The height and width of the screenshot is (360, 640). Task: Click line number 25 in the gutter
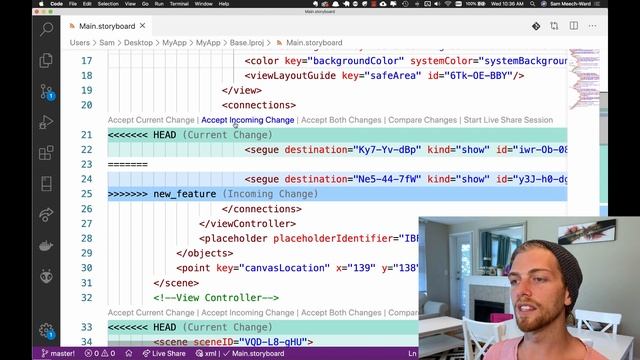pyautogui.click(x=87, y=194)
